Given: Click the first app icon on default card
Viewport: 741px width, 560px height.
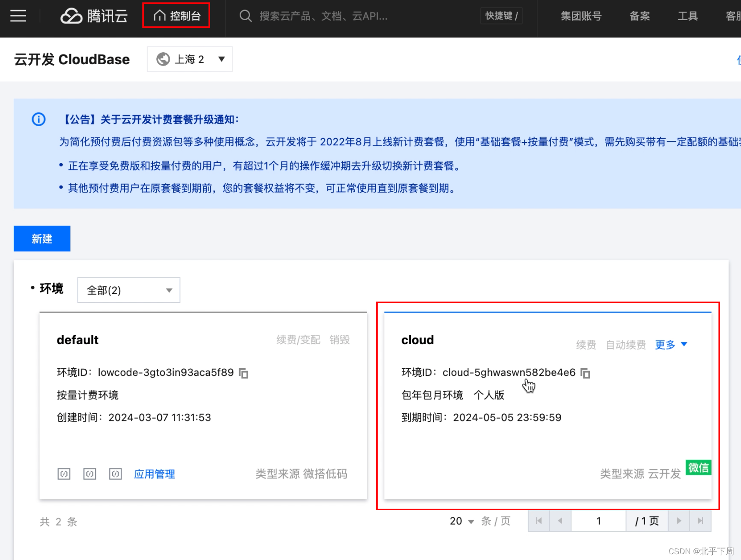Looking at the screenshot, I should pos(64,474).
